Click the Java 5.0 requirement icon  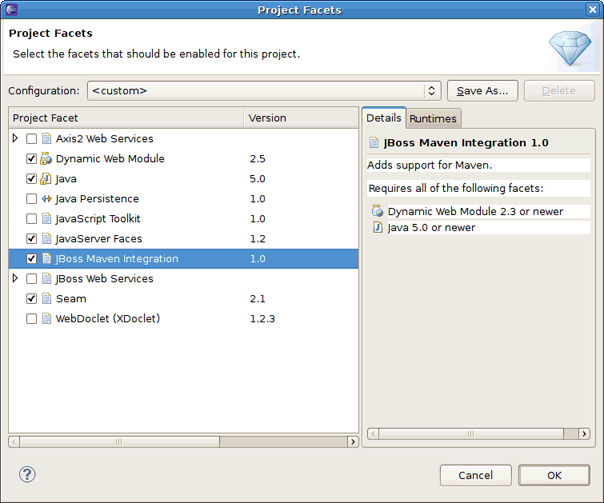click(377, 227)
